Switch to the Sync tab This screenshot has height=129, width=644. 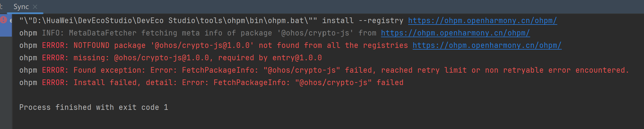pos(21,7)
